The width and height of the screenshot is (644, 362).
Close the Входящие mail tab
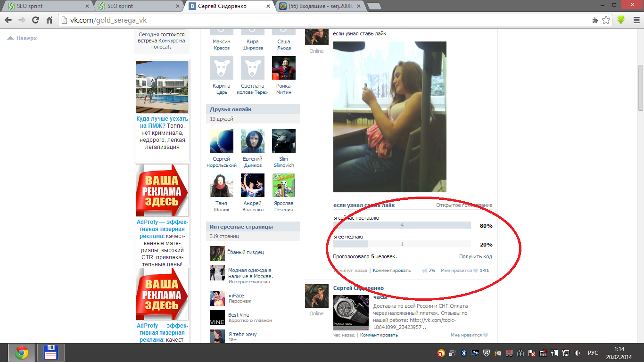coord(358,6)
